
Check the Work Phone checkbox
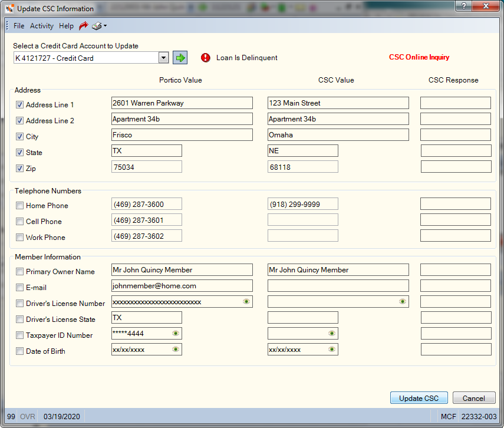click(19, 238)
